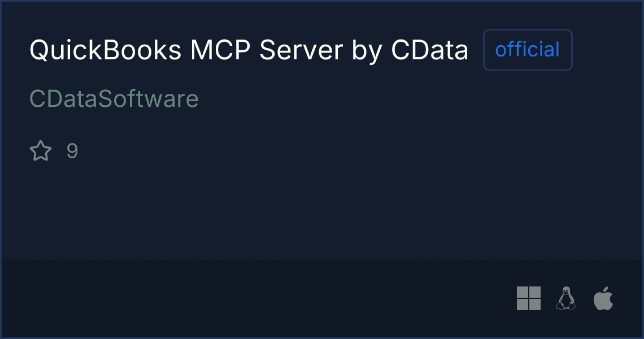Click the word Server in the heading
The image size is (644, 339).
(x=301, y=50)
